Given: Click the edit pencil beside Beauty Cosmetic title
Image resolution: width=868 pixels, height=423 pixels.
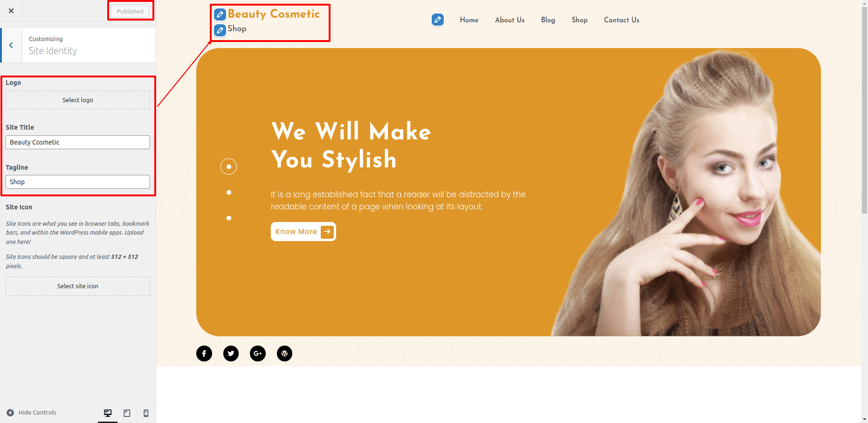Looking at the screenshot, I should (220, 14).
